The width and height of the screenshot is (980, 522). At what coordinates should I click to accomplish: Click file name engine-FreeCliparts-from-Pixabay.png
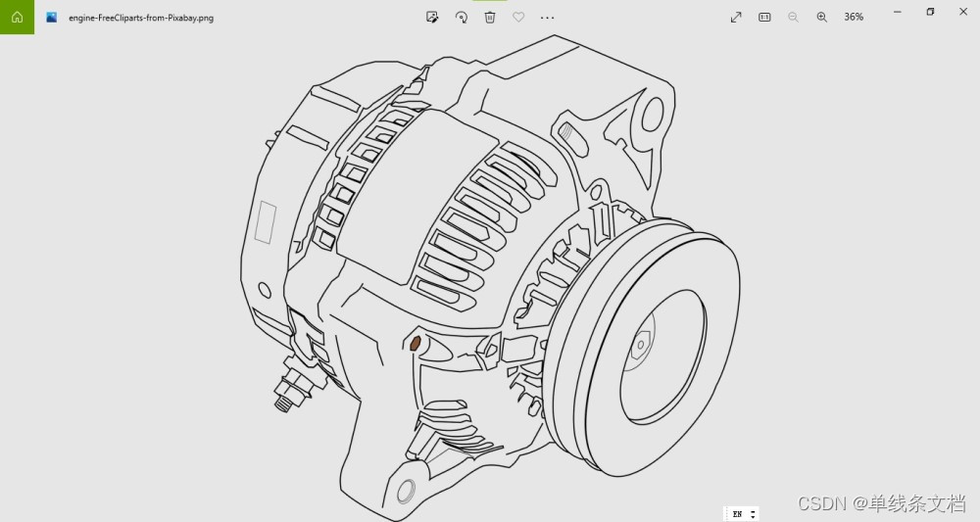point(141,18)
